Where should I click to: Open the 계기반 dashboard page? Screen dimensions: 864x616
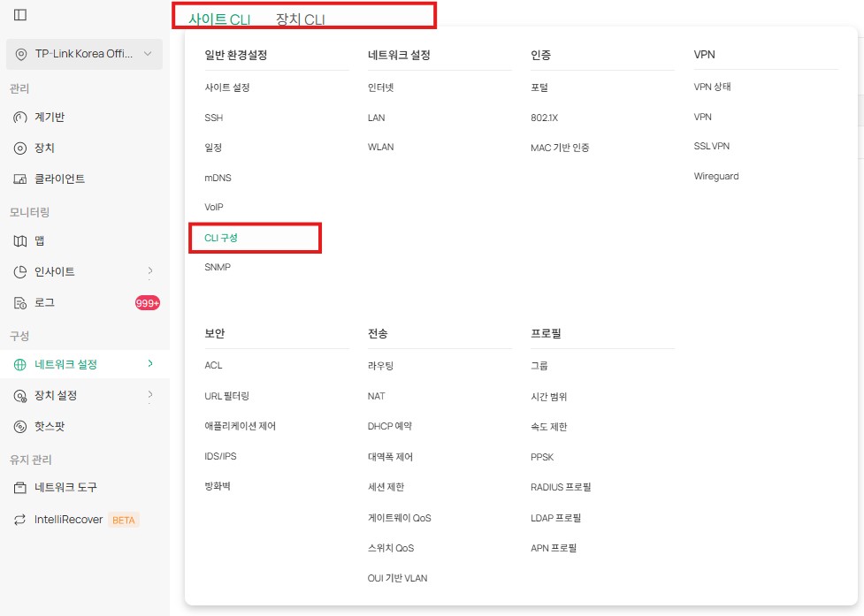pyautogui.click(x=49, y=116)
